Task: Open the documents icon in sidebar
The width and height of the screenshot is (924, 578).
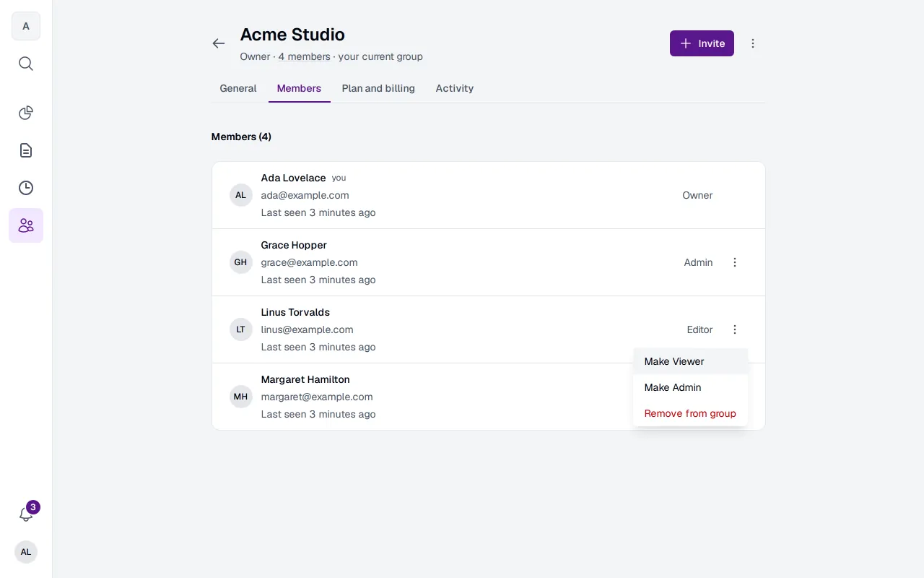Action: pos(26,150)
